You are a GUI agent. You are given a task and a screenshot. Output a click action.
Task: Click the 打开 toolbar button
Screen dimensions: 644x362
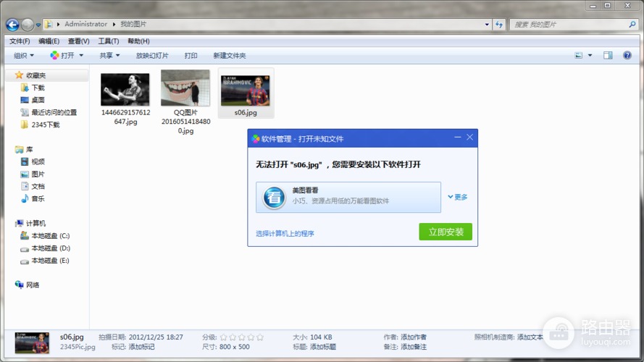[x=62, y=56]
